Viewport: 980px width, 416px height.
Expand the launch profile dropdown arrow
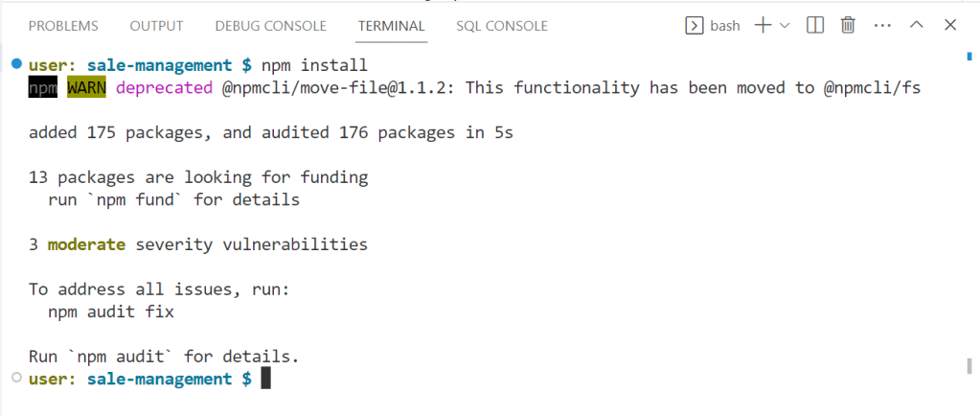click(785, 26)
